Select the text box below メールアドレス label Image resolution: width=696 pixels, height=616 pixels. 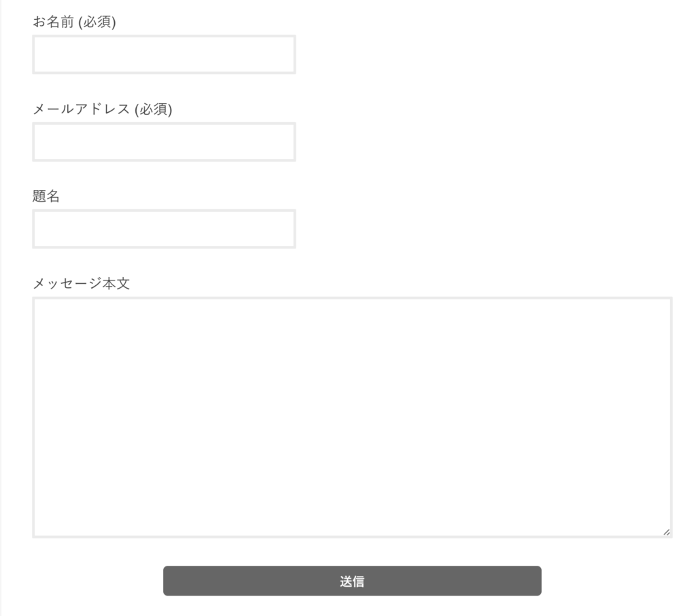164,142
